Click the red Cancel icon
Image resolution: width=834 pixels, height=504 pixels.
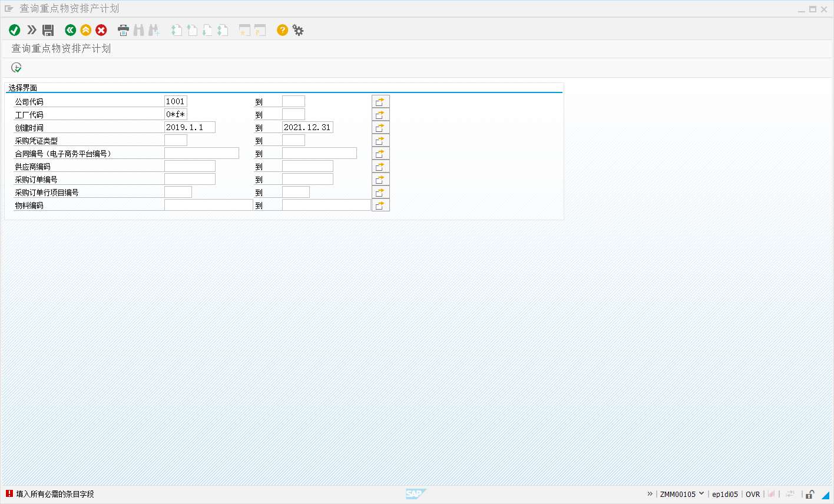click(101, 30)
